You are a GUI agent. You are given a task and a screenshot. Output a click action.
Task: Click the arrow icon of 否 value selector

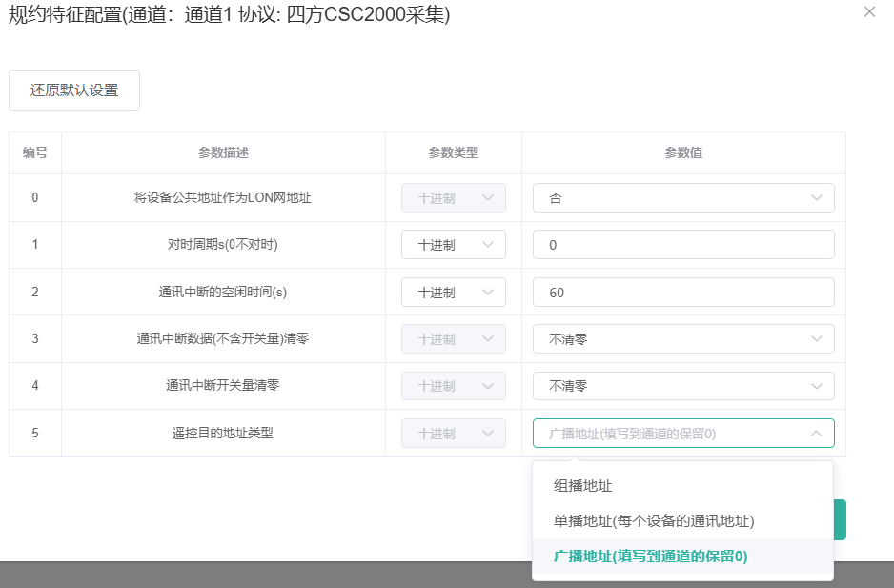tap(817, 198)
